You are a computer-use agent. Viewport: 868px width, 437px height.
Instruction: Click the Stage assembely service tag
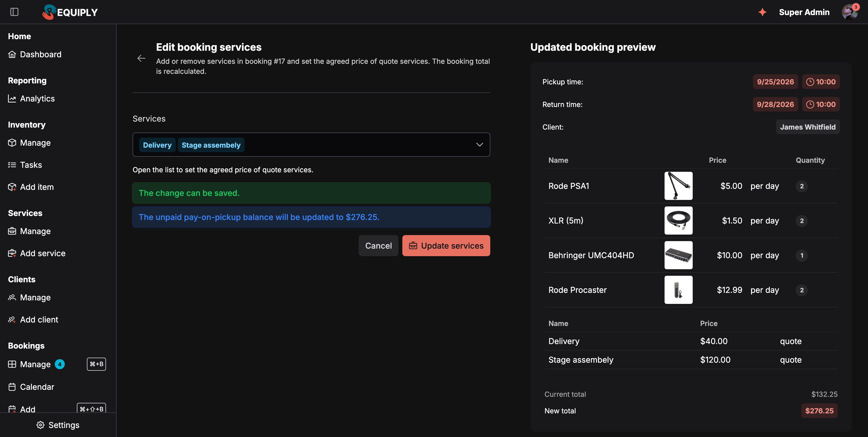[211, 145]
